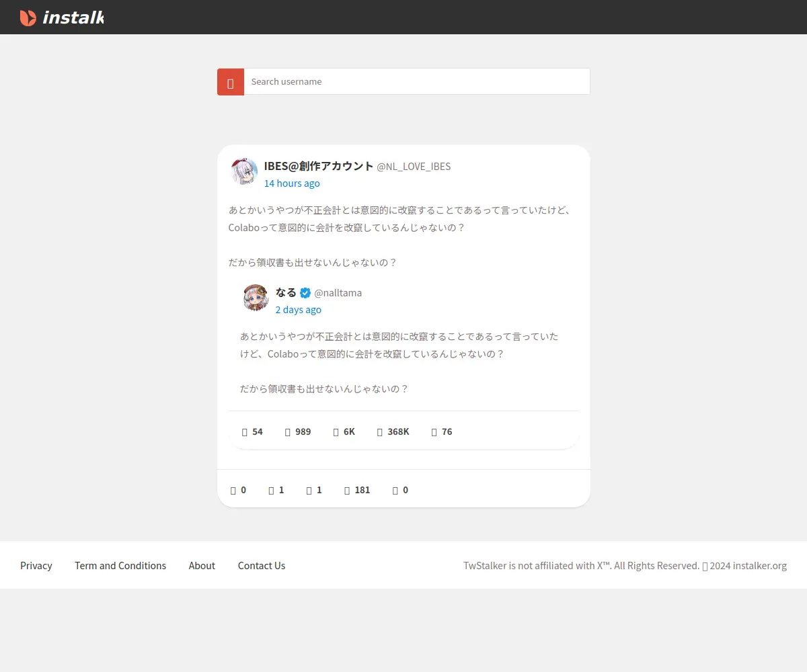Open the About footer link
The width and height of the screenshot is (807, 672).
(202, 566)
